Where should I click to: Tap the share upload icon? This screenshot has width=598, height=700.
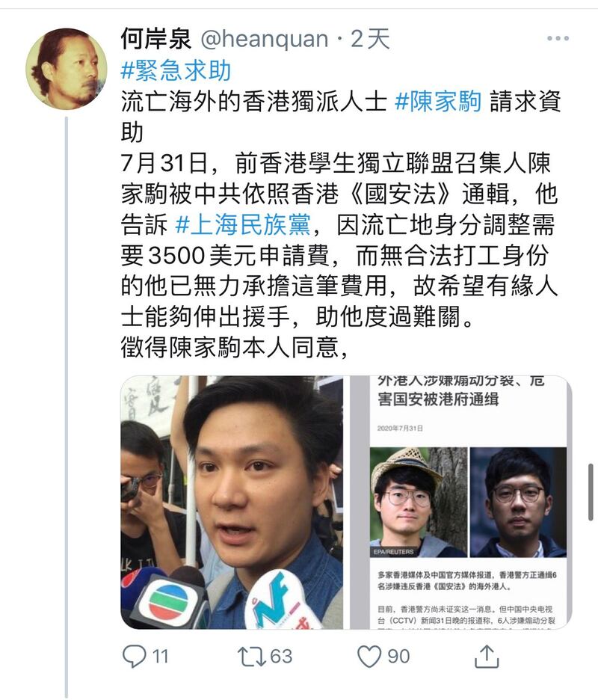487,657
